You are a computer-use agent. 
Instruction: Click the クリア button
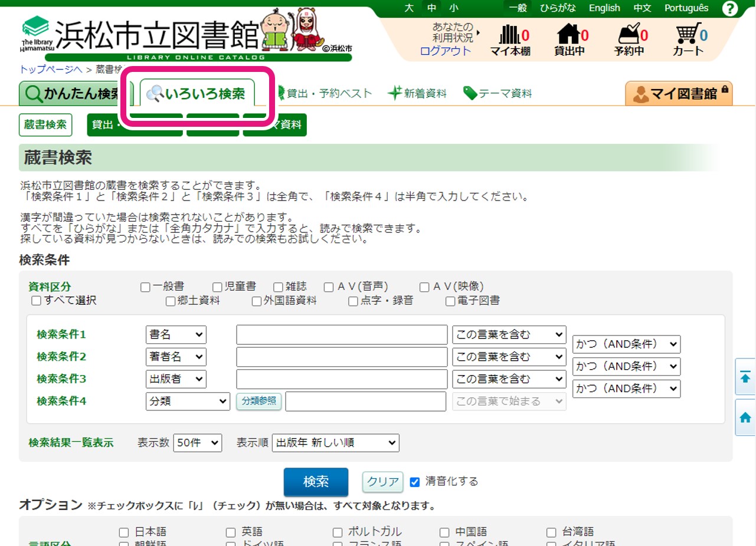[x=382, y=482]
